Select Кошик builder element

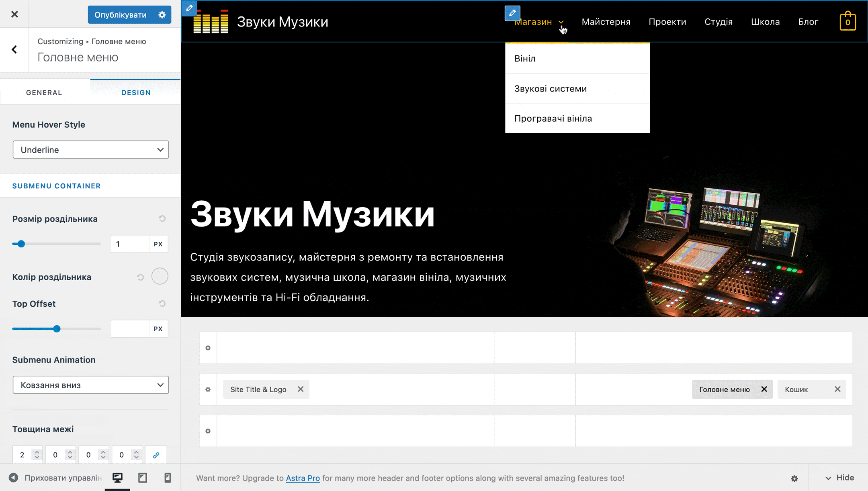pos(796,389)
